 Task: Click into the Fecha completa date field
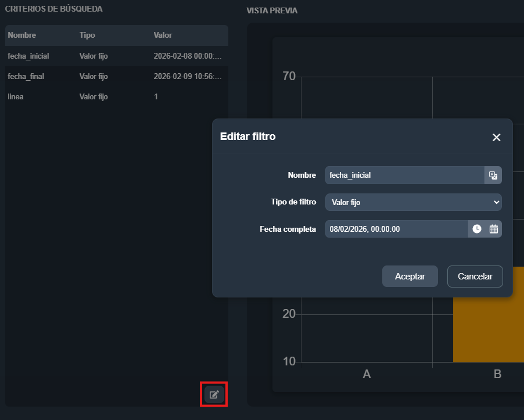(396, 229)
